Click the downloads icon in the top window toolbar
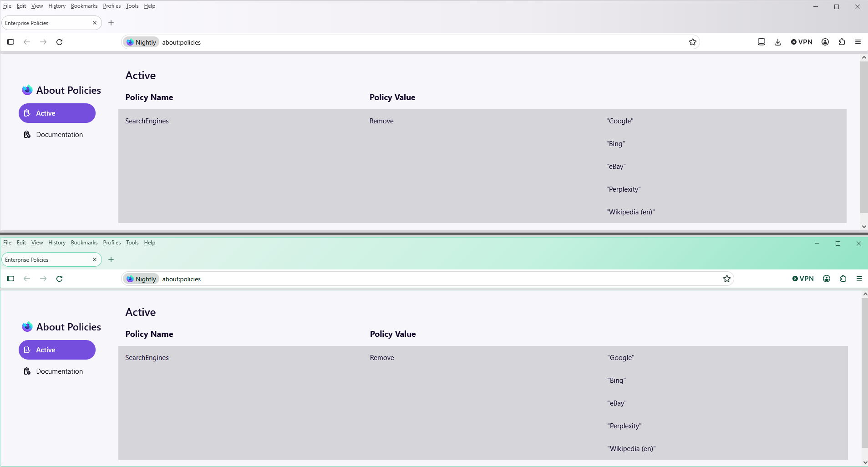 pos(778,42)
